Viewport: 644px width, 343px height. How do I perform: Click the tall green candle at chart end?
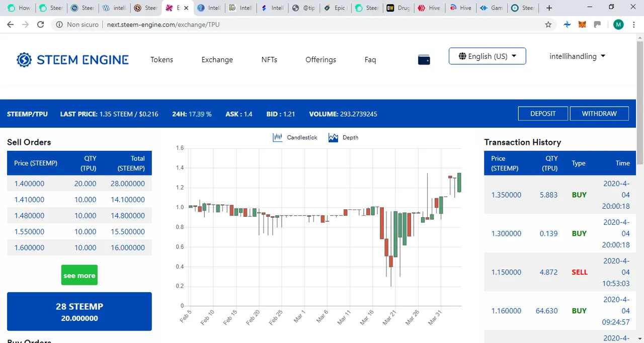[x=459, y=182]
